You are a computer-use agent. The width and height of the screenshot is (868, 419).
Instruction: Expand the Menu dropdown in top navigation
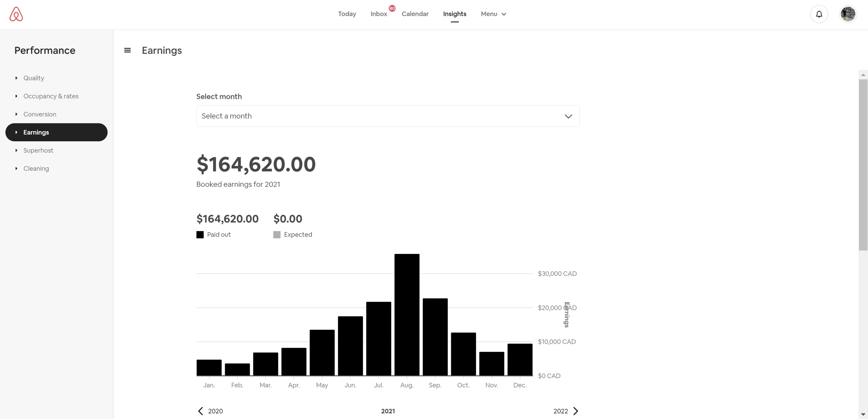point(493,14)
